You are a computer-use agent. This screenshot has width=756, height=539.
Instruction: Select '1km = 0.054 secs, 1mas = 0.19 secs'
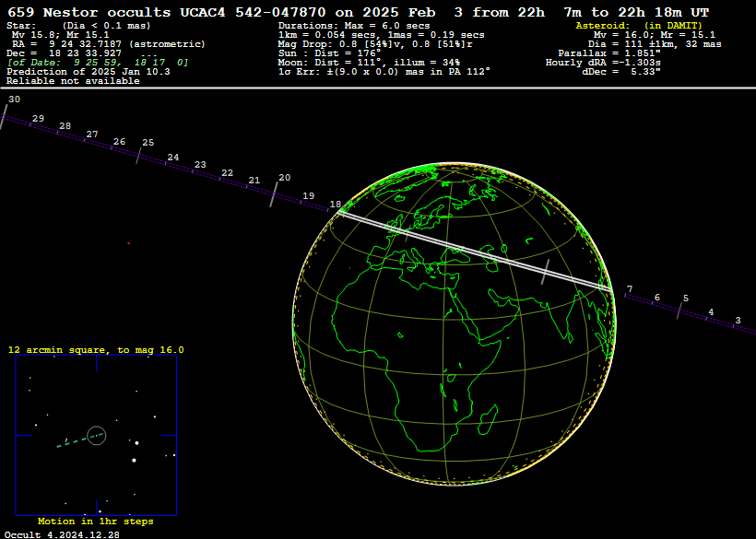coord(382,35)
